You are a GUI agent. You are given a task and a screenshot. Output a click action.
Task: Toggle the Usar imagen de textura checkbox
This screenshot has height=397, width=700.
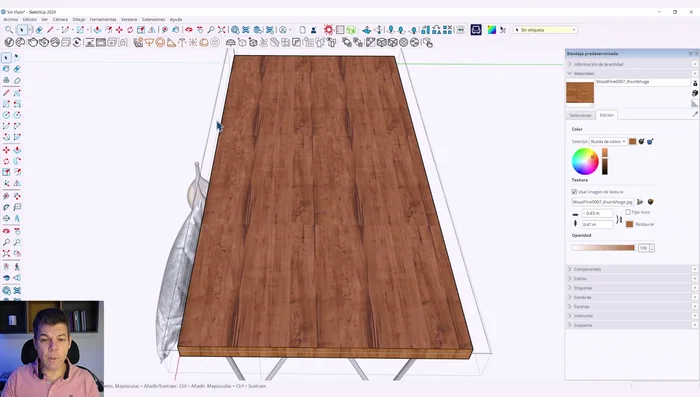pyautogui.click(x=574, y=192)
